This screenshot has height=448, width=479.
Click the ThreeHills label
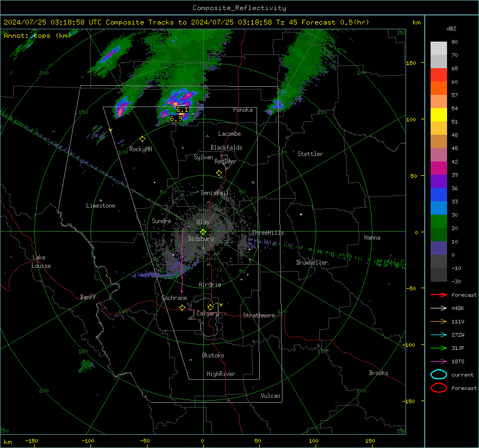coord(268,233)
